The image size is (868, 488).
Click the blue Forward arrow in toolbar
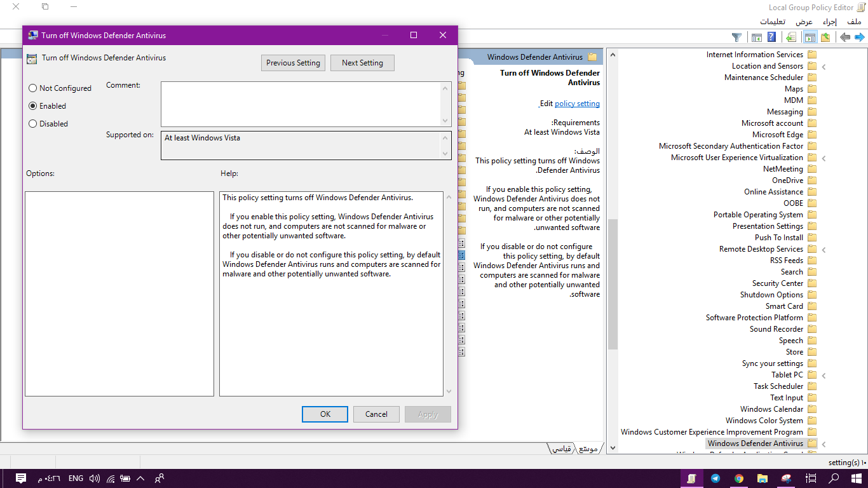tap(859, 37)
